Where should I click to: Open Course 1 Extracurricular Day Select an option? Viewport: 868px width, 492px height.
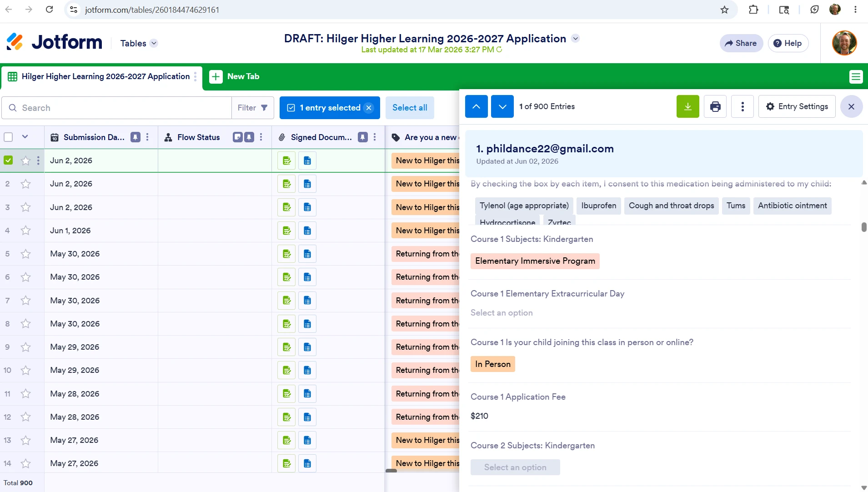click(502, 313)
